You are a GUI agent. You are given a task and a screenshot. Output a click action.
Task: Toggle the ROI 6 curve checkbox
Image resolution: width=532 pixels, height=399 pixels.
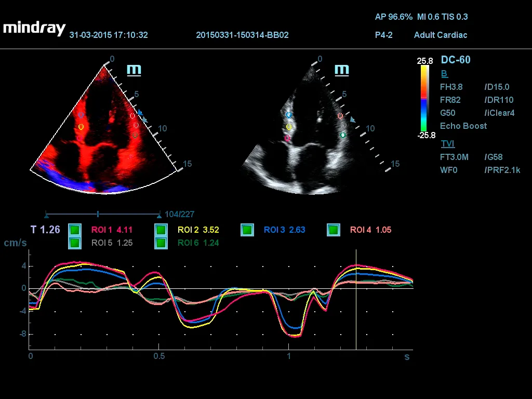161,242
